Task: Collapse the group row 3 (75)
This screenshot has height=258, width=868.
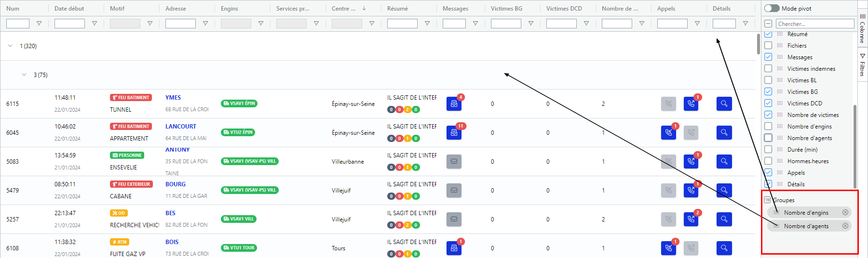Action: 24,75
